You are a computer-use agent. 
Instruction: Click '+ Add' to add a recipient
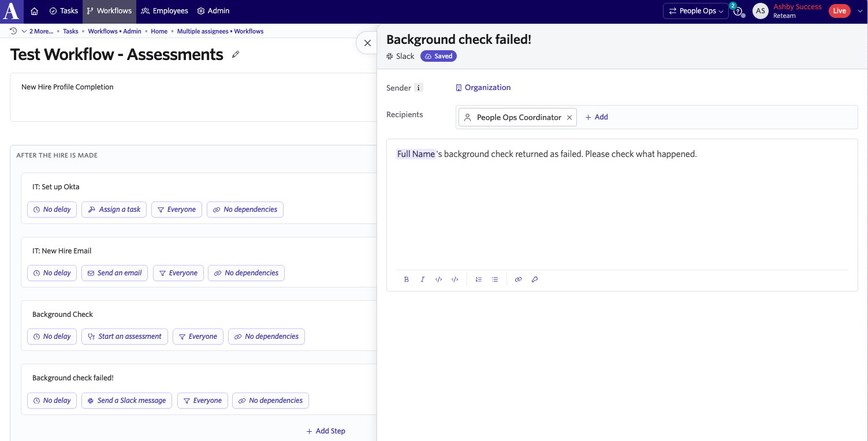pos(597,117)
